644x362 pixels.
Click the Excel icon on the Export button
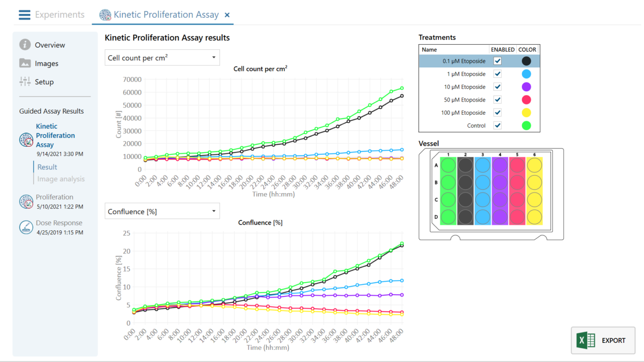586,340
